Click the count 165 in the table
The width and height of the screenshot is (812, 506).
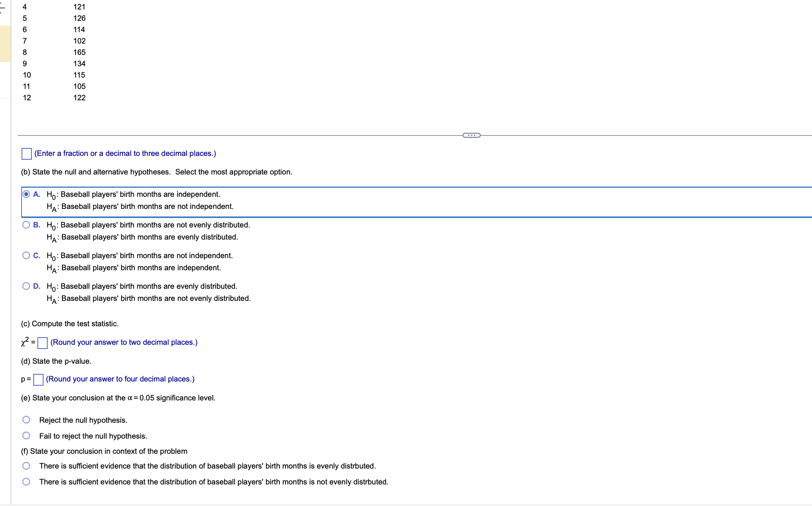[x=79, y=52]
